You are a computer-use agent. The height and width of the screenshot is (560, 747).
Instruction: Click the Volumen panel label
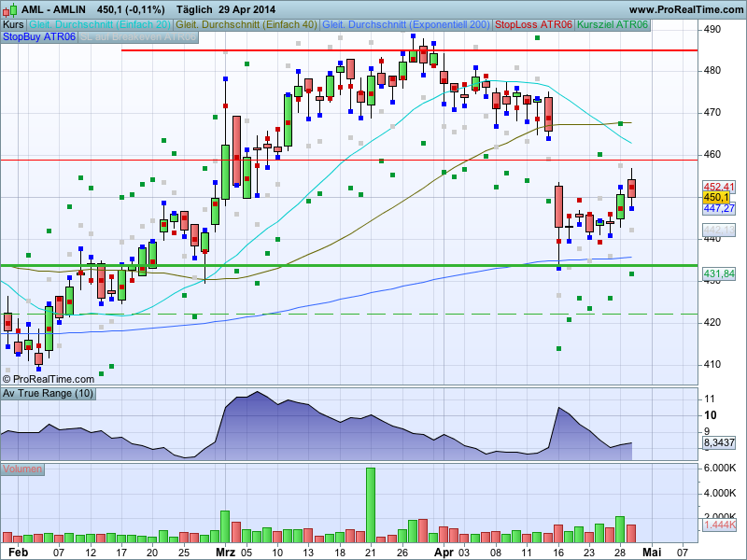coord(22,469)
